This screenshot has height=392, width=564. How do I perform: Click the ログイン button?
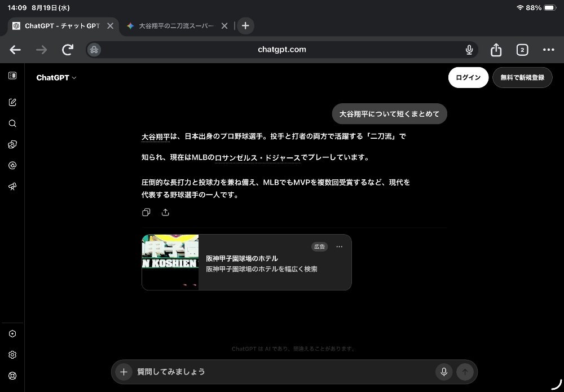tap(468, 77)
